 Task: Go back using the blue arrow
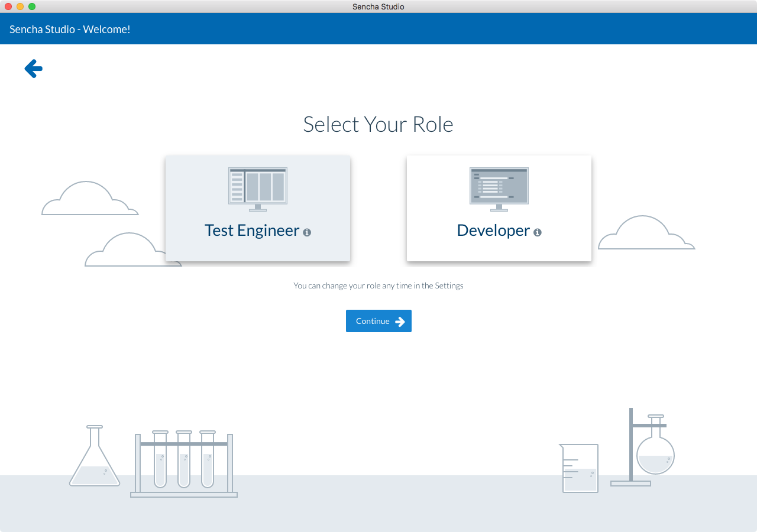(x=34, y=69)
